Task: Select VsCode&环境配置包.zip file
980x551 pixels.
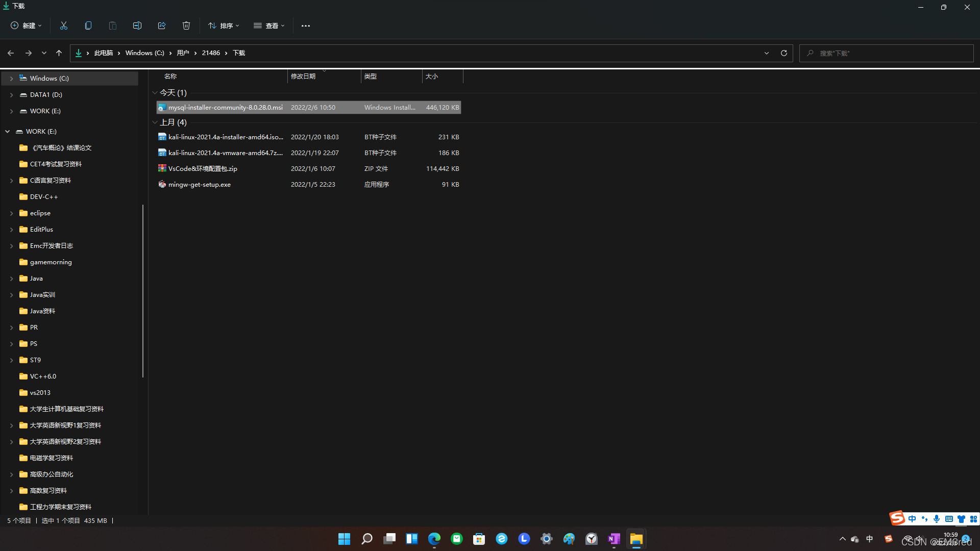Action: (203, 169)
